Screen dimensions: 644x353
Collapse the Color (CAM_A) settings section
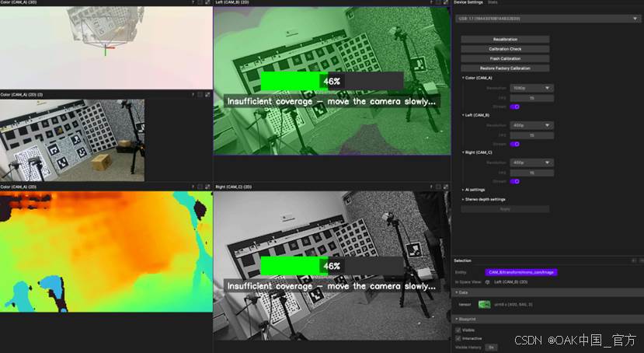(463, 78)
